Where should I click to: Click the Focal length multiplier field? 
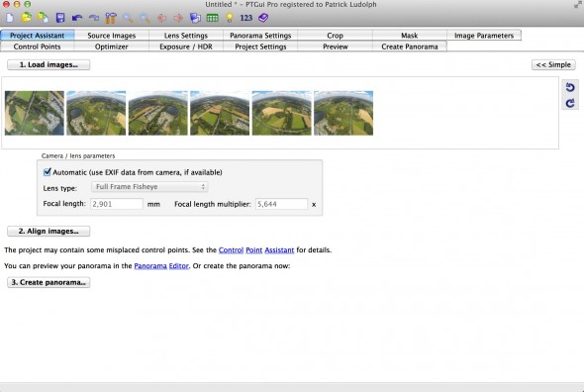pyautogui.click(x=281, y=204)
